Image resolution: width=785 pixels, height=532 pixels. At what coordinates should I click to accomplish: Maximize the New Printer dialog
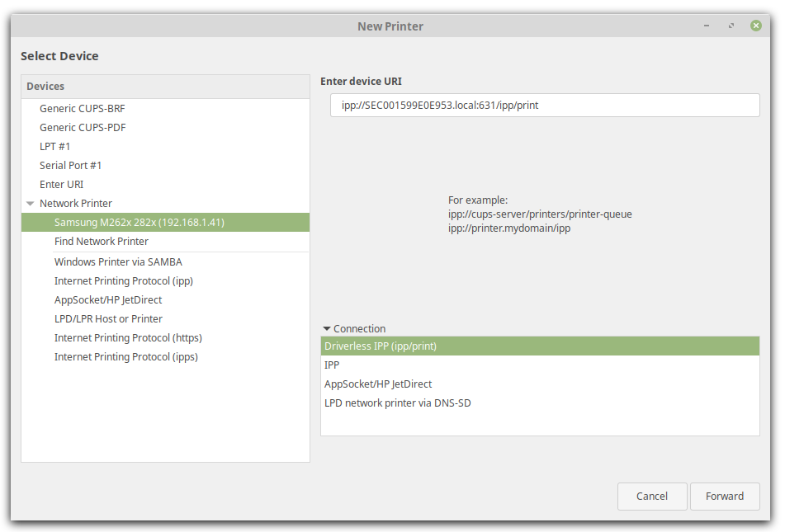731,26
